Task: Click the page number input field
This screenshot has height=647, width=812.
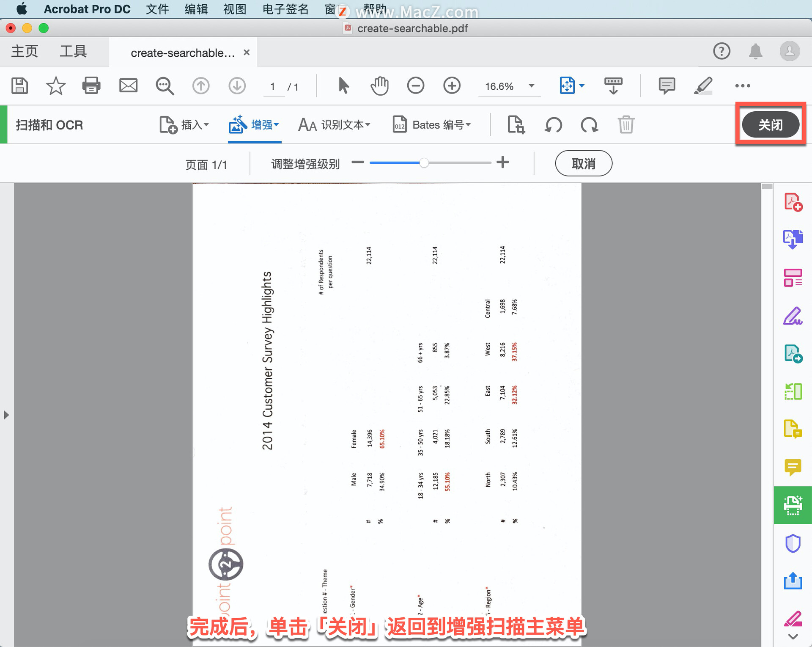Action: 273,86
